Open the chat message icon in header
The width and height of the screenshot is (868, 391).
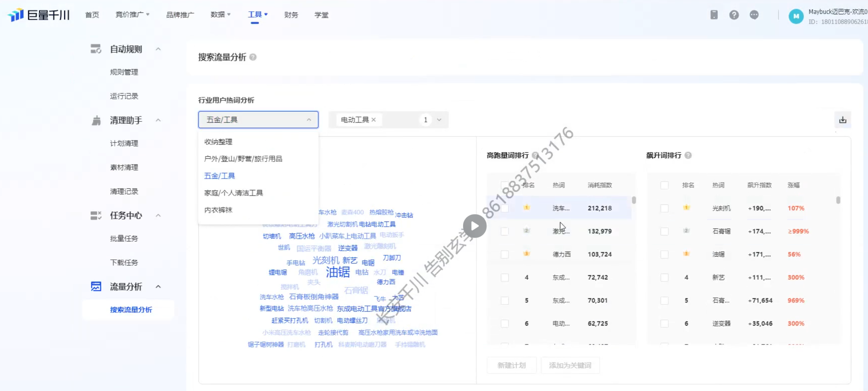click(x=754, y=15)
